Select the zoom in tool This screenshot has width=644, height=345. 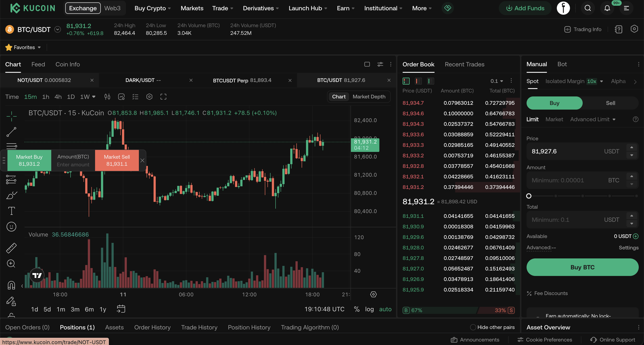tap(11, 263)
